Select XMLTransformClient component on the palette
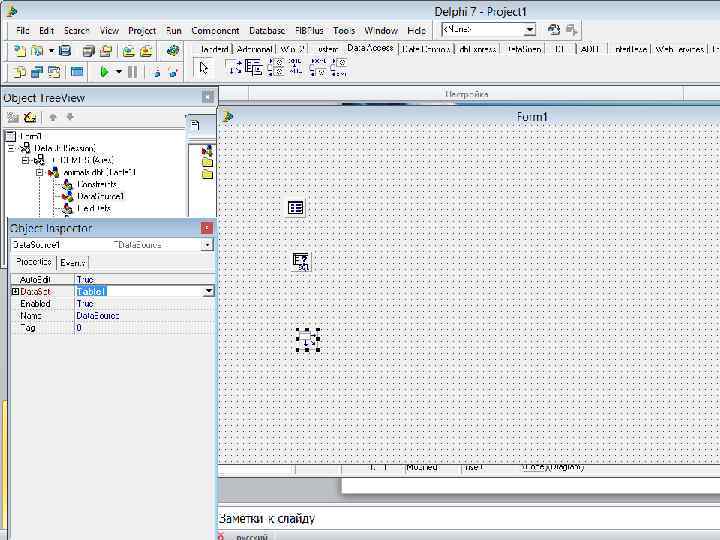720x540 pixels. 339,68
